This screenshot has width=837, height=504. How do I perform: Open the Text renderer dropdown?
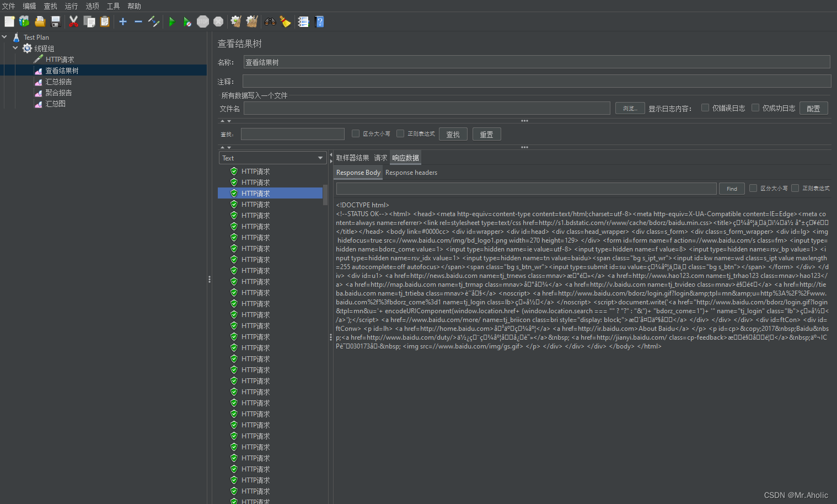tap(273, 158)
